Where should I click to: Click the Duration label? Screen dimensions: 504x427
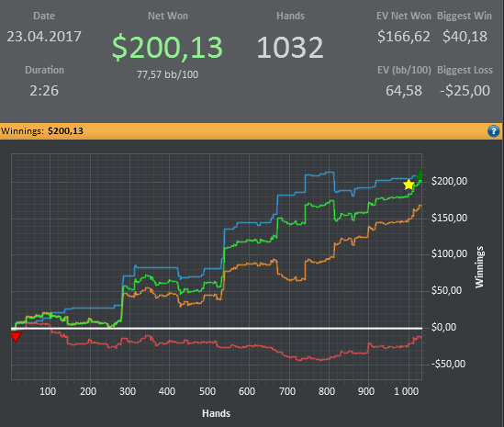coord(44,70)
